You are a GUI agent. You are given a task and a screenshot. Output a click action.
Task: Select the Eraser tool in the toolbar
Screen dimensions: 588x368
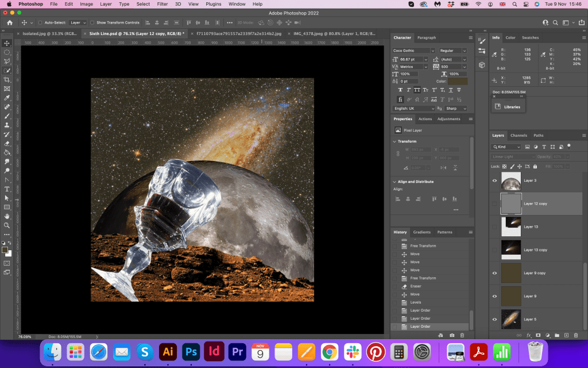(7, 143)
